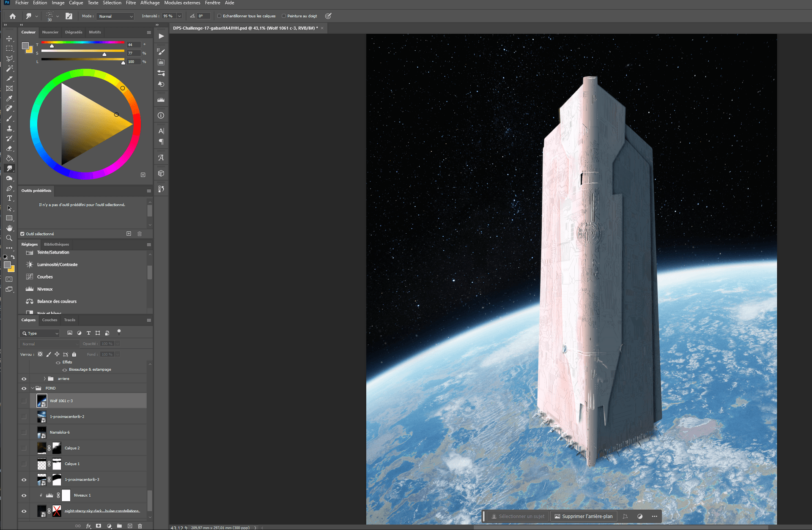Screen dimensions: 812x530
Task: Click the angle input field in options bar
Action: point(203,16)
